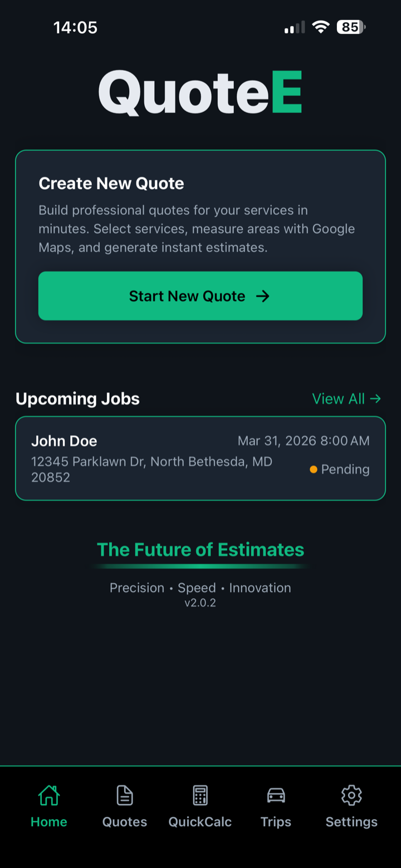Image resolution: width=401 pixels, height=868 pixels.
Task: Tap the Wi-Fi icon in status bar
Action: (321, 27)
